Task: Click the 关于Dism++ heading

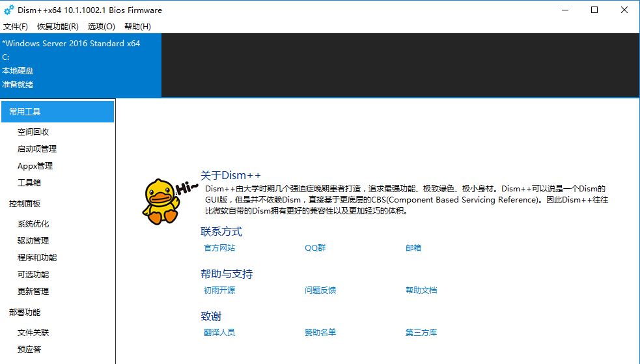Action: click(230, 176)
